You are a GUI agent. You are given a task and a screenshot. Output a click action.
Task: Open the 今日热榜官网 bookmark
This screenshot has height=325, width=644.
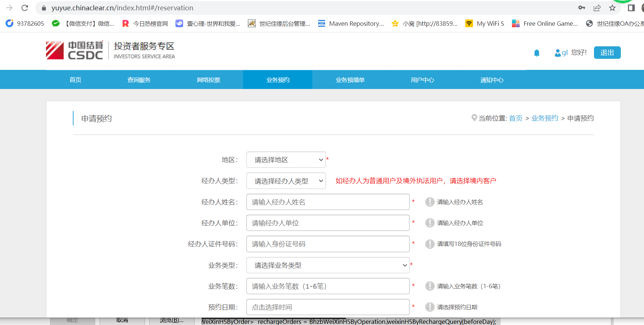pyautogui.click(x=145, y=24)
